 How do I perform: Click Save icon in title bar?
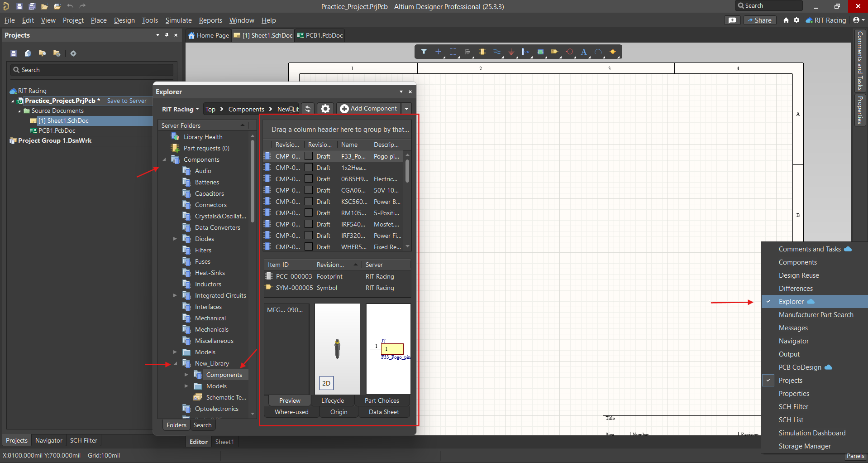tap(19, 6)
